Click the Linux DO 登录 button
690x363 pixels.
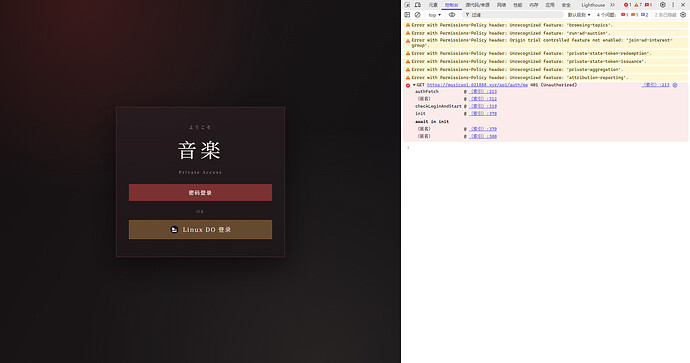coord(200,230)
